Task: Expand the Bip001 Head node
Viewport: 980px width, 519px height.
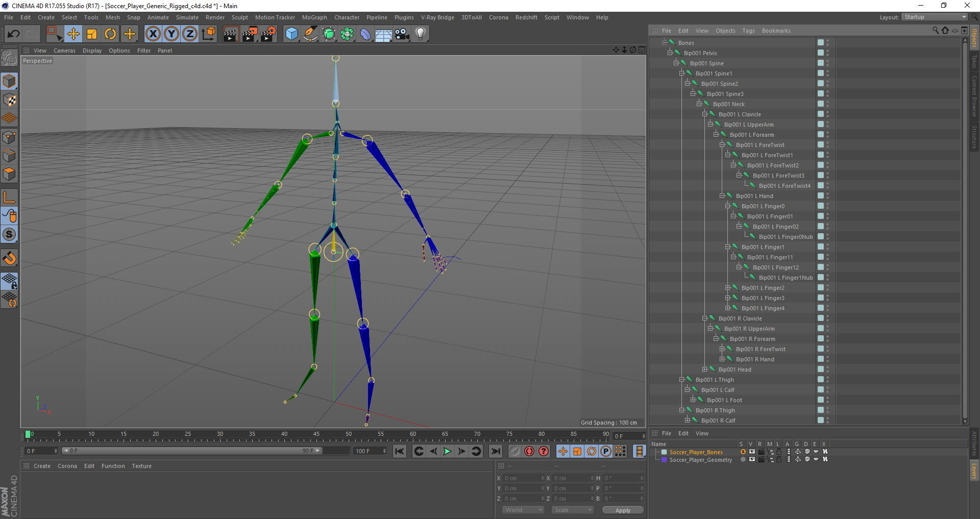Action: [x=705, y=369]
